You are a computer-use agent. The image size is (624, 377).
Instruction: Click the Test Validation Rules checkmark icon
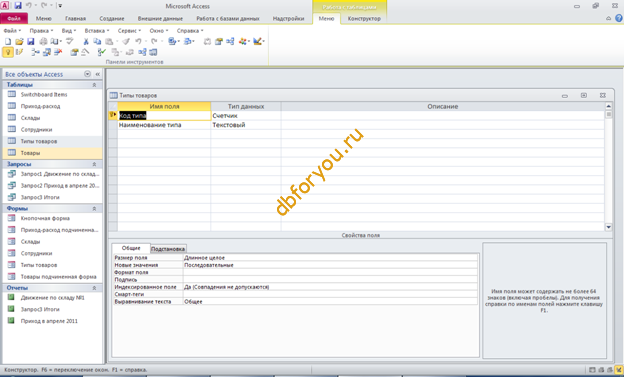click(x=102, y=52)
